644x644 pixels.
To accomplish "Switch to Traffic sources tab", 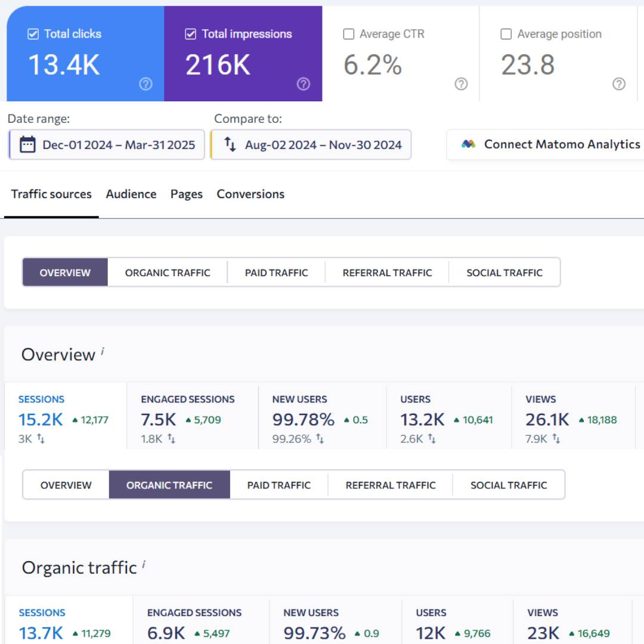I will (x=51, y=194).
